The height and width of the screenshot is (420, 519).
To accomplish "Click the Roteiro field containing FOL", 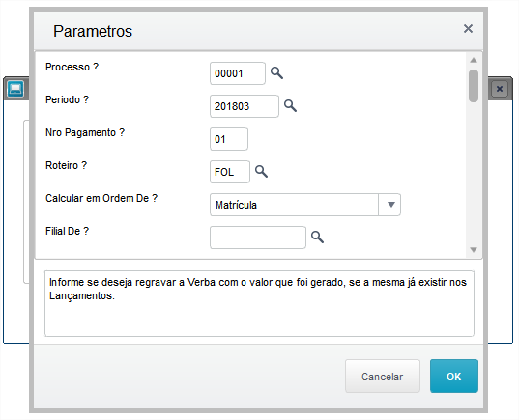I will tap(230, 172).
